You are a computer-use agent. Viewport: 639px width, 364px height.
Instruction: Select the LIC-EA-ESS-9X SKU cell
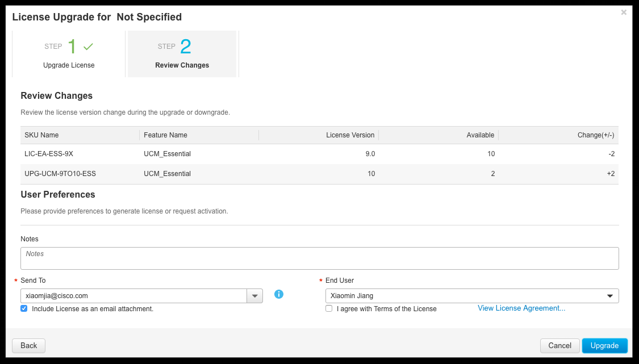click(49, 154)
